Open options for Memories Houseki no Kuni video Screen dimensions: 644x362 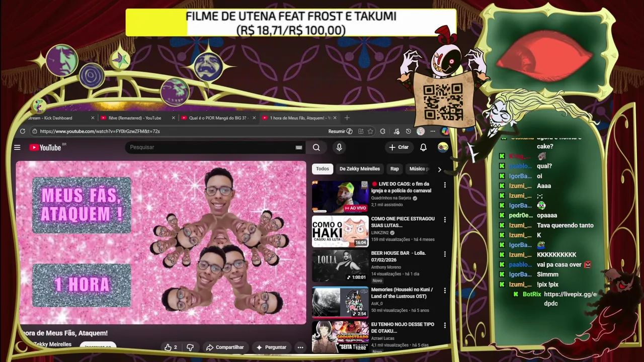(x=445, y=290)
